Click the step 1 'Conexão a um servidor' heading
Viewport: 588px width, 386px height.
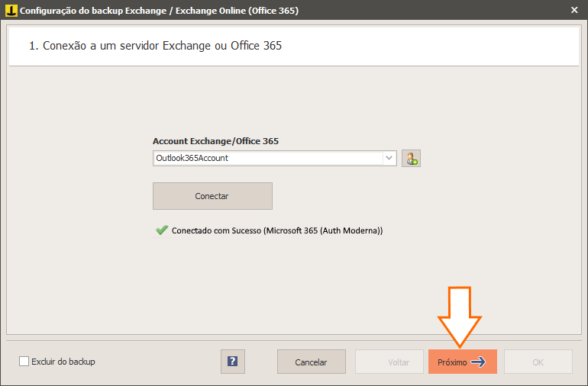point(155,46)
